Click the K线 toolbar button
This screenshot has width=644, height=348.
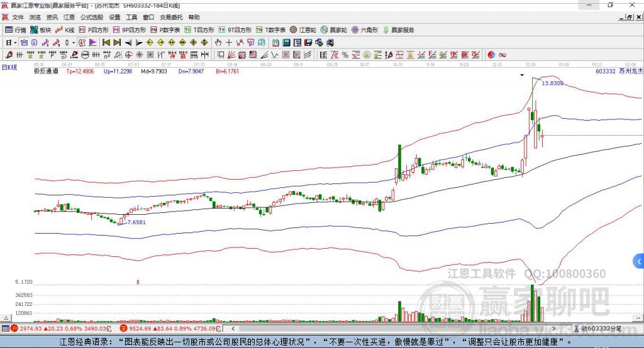(x=65, y=30)
